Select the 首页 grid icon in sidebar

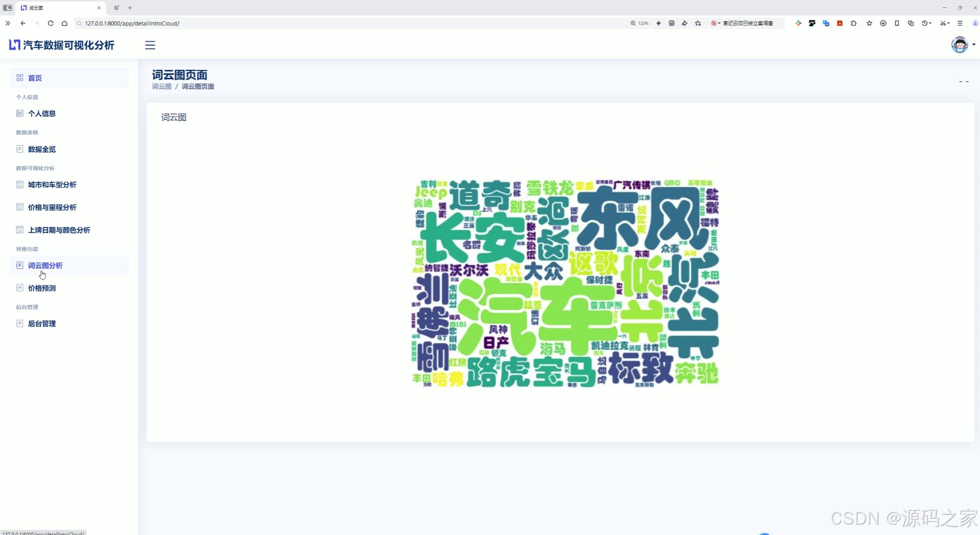click(x=20, y=78)
